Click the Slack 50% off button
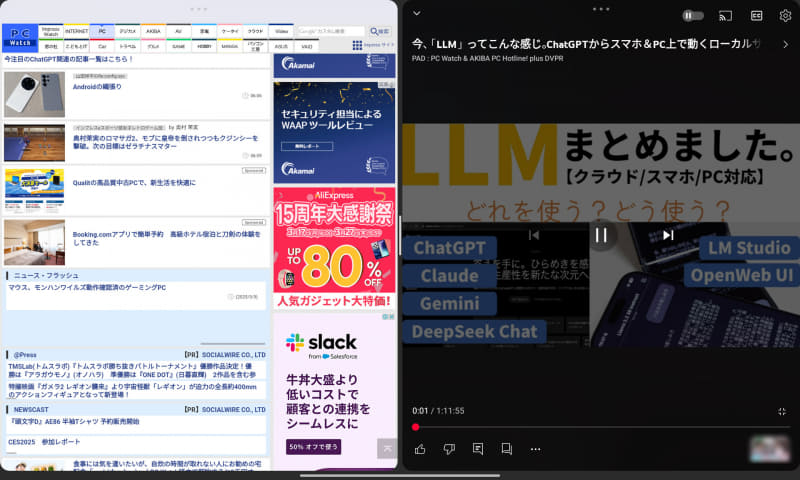Image resolution: width=800 pixels, height=480 pixels. pyautogui.click(x=313, y=447)
